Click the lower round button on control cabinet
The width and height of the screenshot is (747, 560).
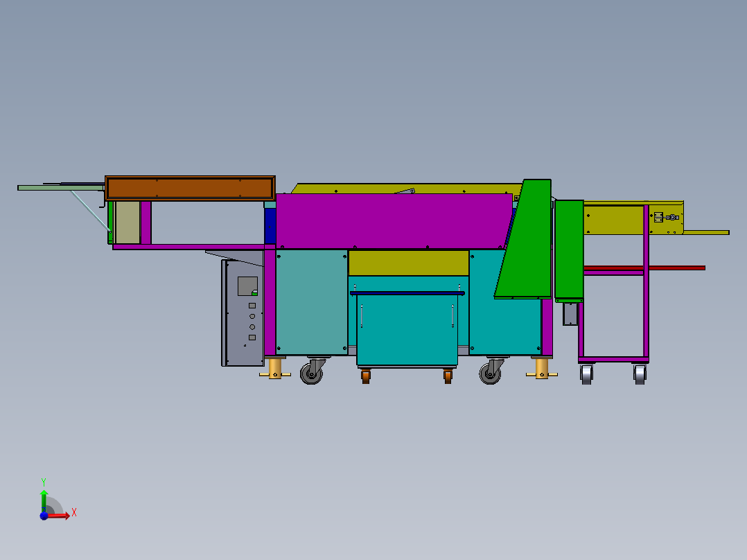pyautogui.click(x=252, y=327)
